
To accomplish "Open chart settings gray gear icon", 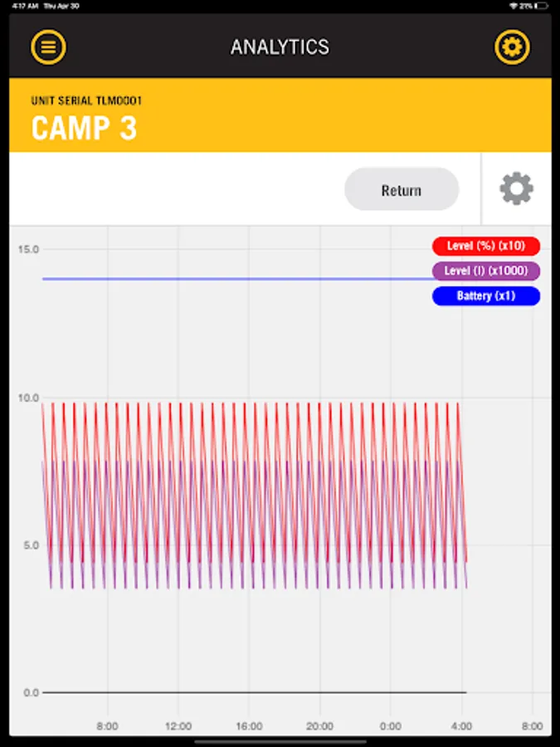I will tap(517, 189).
